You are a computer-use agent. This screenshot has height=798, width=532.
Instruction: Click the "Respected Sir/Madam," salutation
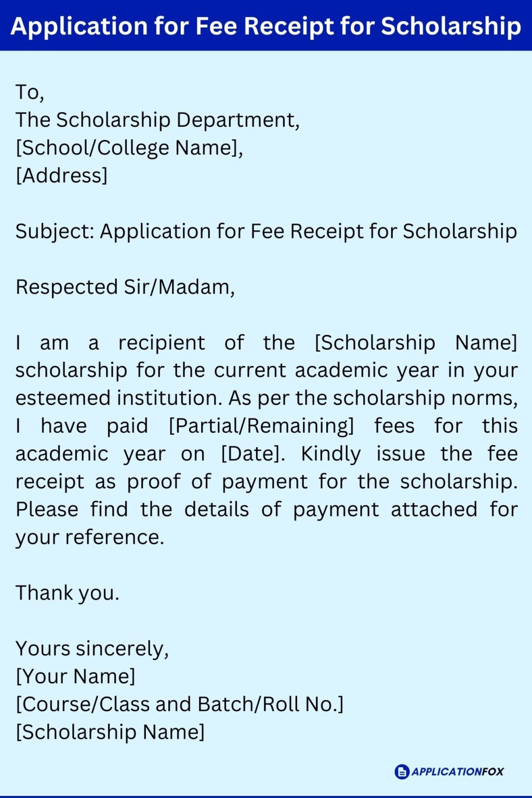point(125,287)
